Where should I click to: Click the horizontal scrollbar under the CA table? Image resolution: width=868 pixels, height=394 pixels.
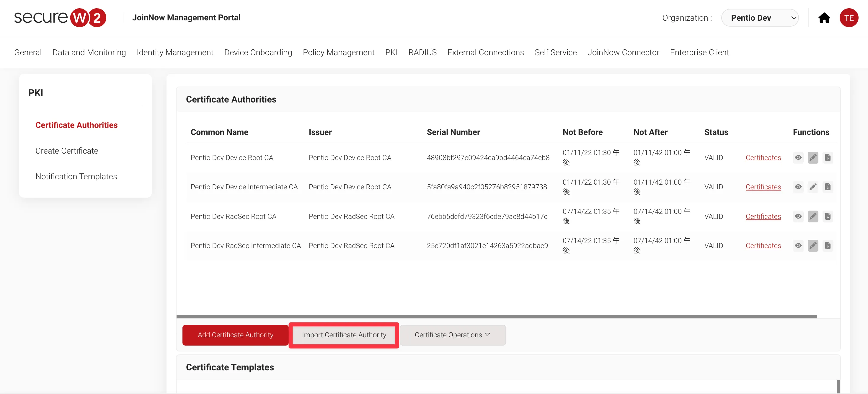(497, 317)
